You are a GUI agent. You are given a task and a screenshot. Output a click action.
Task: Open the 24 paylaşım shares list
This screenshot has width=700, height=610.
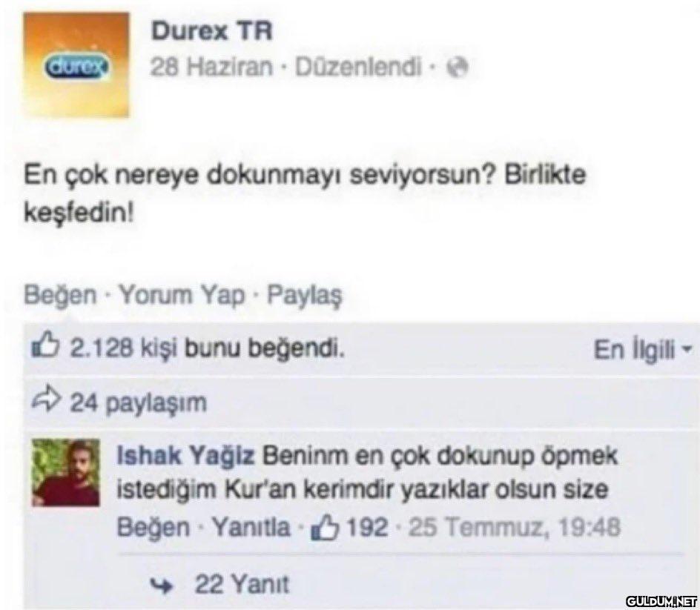point(139,403)
